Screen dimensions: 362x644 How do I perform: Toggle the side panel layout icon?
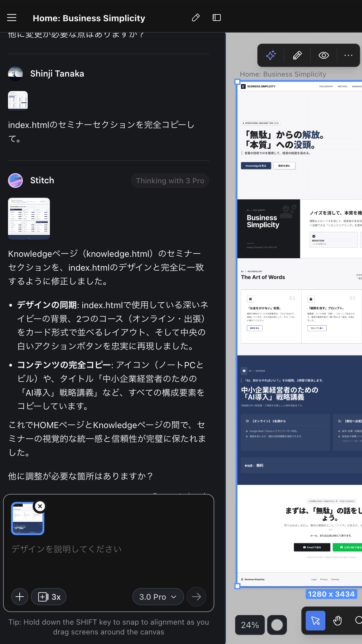click(x=217, y=18)
